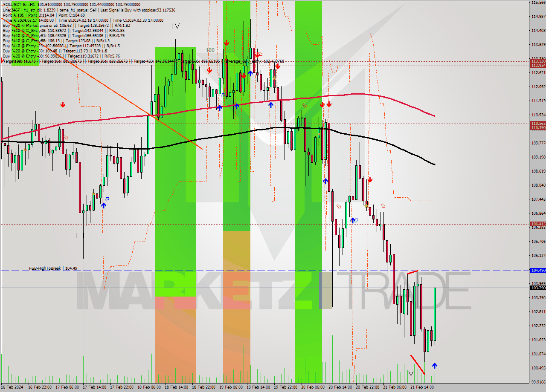The width and height of the screenshot is (546, 392).
Task: Select the red sell arrow near 17 Feb 06:00
Action: (63, 104)
